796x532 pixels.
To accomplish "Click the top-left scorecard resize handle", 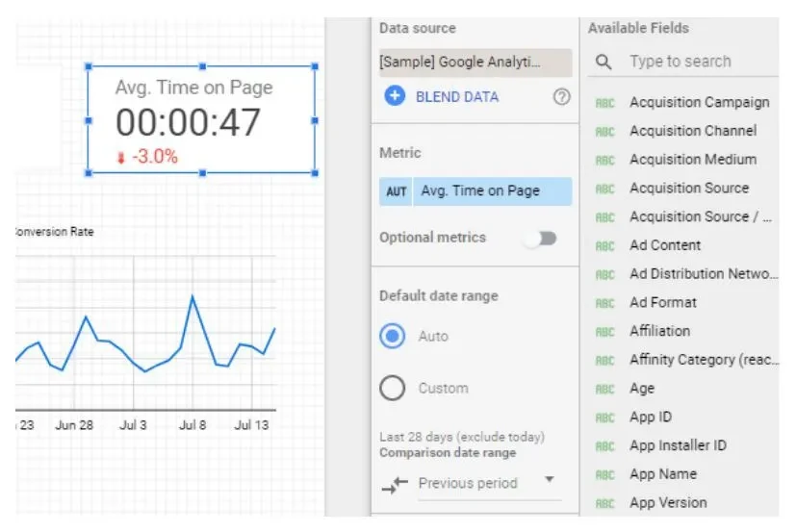I will click(89, 66).
